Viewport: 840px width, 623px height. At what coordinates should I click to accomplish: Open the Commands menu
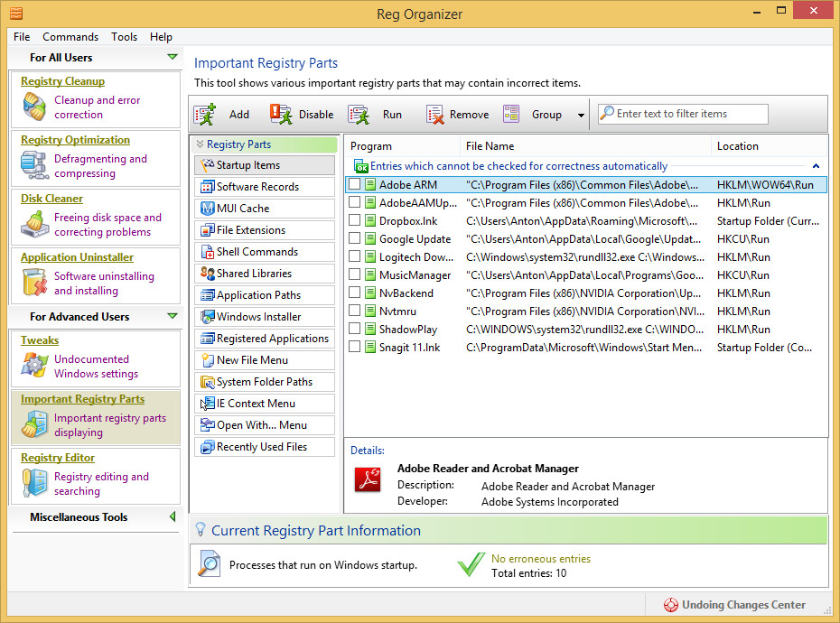(x=70, y=37)
